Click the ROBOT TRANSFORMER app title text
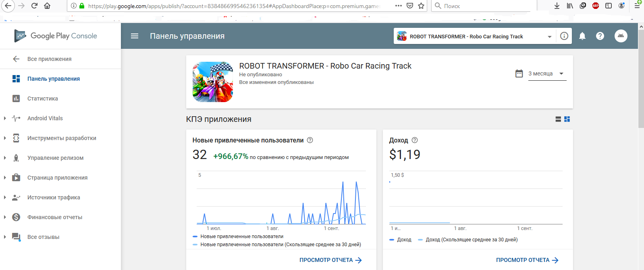 [x=325, y=66]
